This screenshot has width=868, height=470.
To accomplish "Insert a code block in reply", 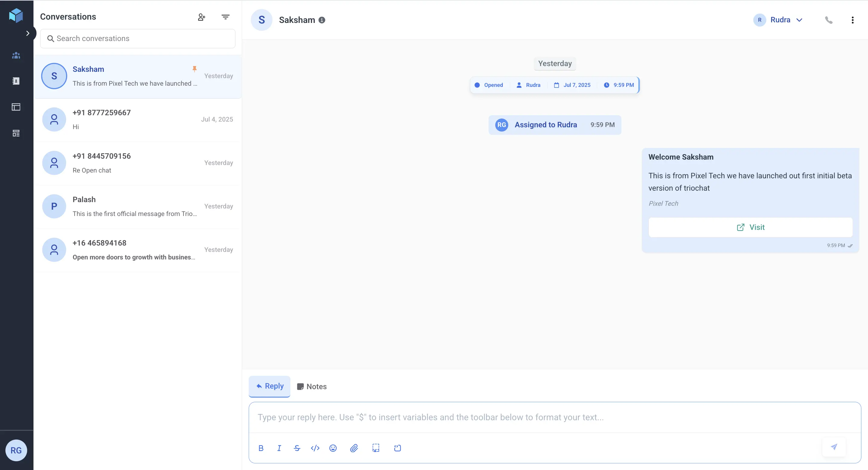I will pos(315,448).
